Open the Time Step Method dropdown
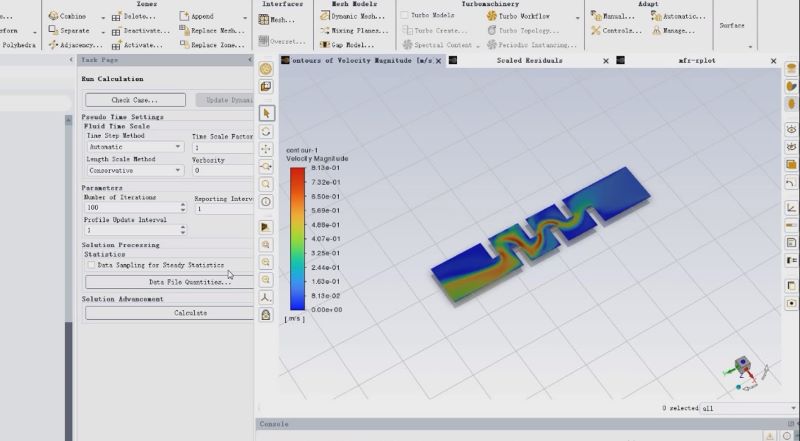Viewport: 800px width, 441px height. click(135, 147)
